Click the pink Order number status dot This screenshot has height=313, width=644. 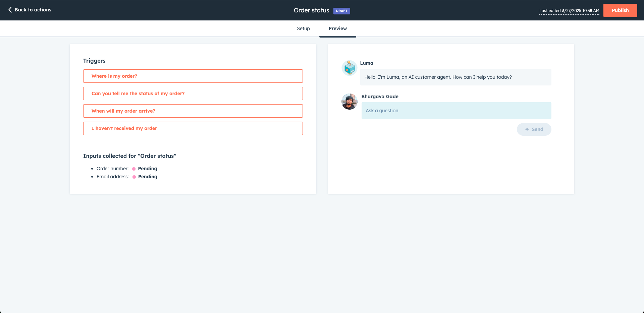[134, 169]
